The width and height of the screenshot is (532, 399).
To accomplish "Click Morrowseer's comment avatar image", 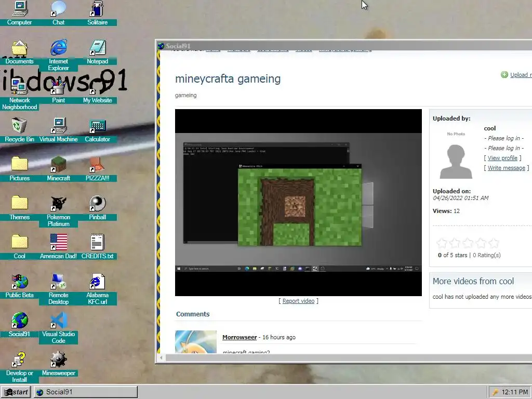I will pyautogui.click(x=196, y=342).
